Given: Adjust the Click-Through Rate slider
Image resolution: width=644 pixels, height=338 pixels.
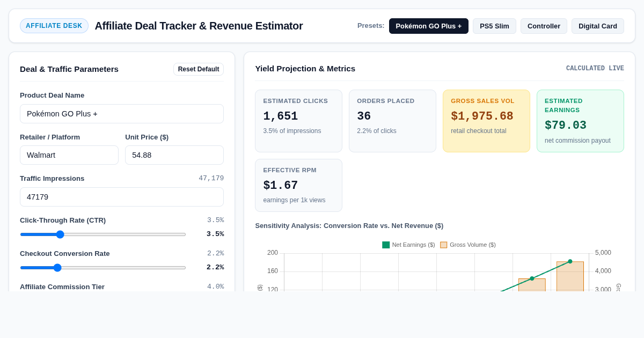Looking at the screenshot, I should pyautogui.click(x=103, y=234).
